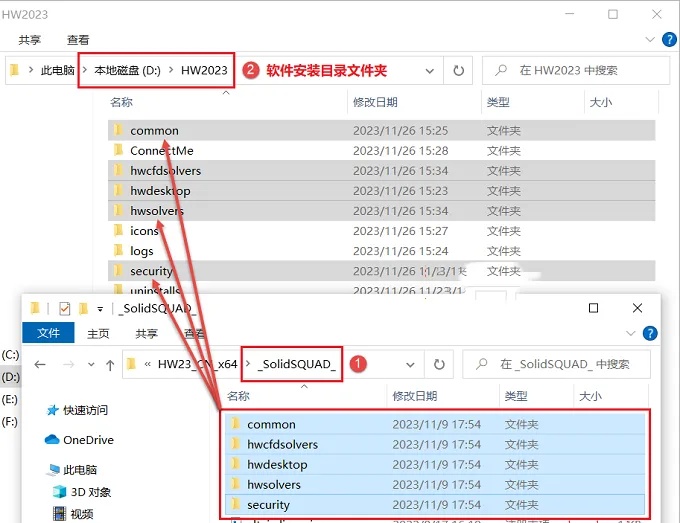Switch to the 共享 tab in _SolidSQUAD_
Screen dimensions: 680x523
pos(146,333)
